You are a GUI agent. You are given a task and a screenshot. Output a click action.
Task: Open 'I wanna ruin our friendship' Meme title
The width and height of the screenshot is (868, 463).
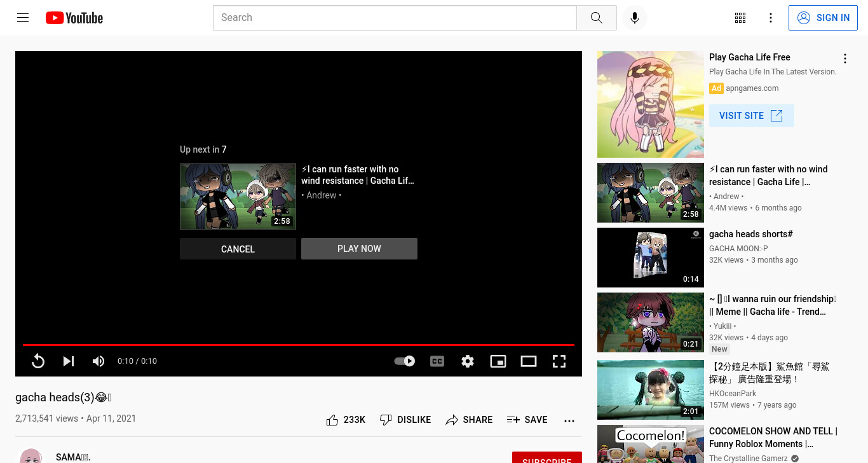pos(773,305)
